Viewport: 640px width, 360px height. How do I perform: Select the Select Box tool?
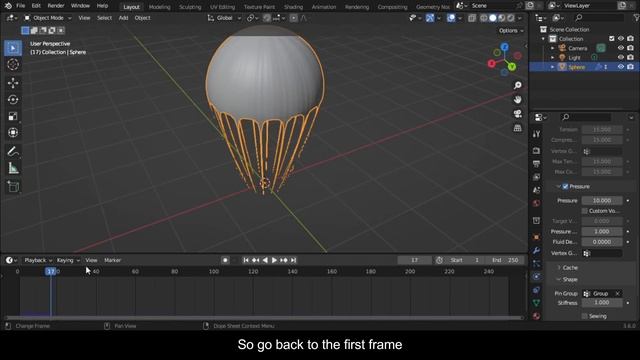[x=13, y=48]
